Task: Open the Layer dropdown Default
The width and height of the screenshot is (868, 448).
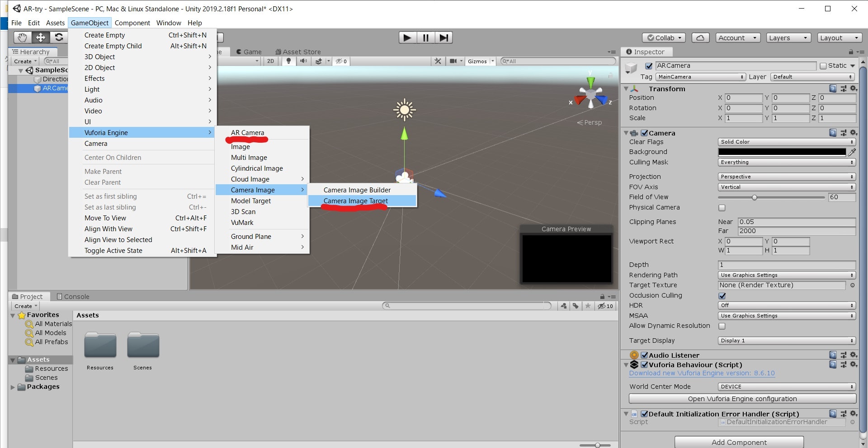Action: pyautogui.click(x=813, y=77)
